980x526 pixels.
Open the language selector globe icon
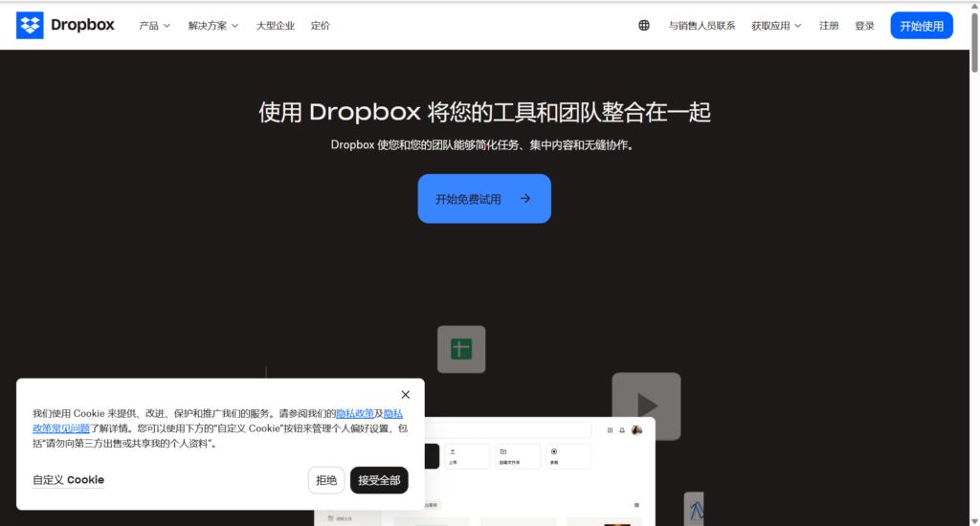(644, 26)
